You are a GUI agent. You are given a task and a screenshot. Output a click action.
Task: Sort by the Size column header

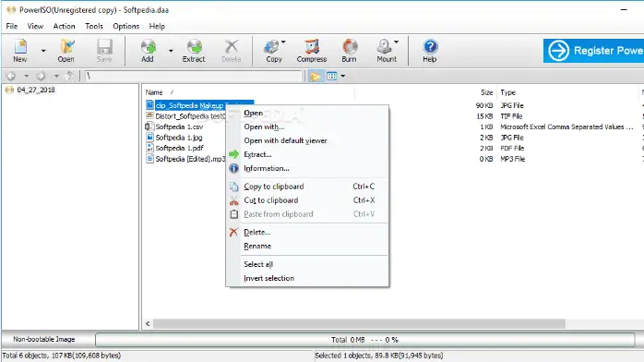pos(487,92)
